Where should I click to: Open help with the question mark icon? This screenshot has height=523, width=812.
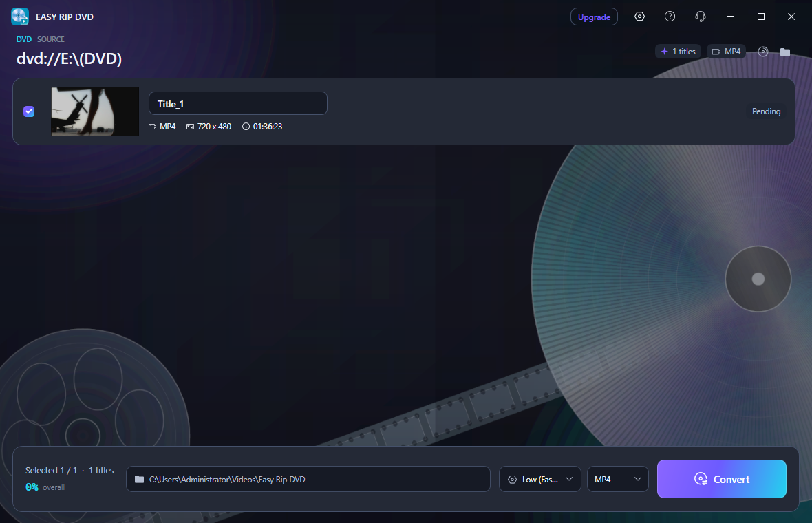(x=670, y=17)
